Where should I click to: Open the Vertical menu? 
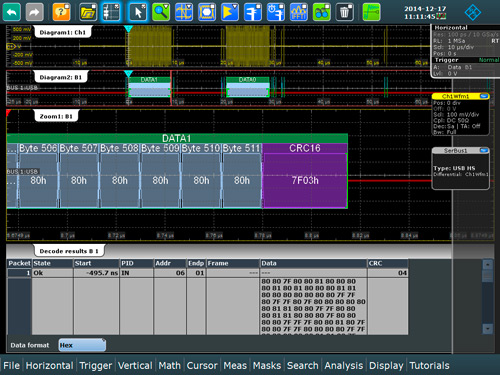tap(135, 365)
